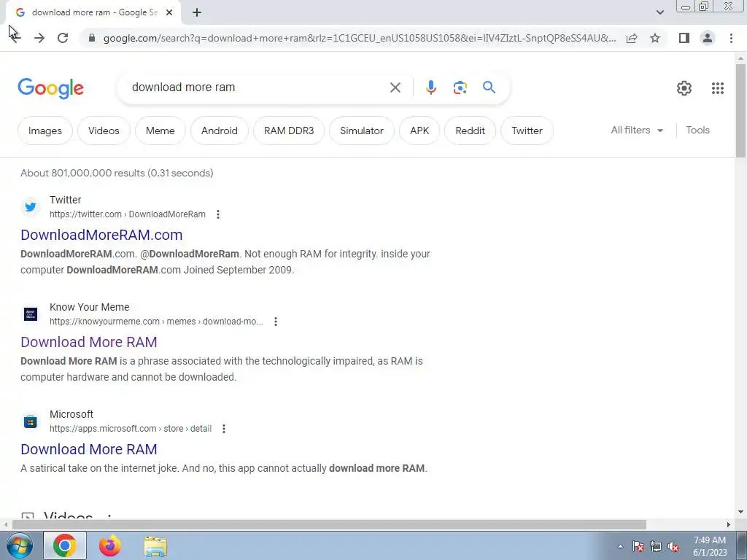
Task: Start voice search with the microphone icon
Action: click(x=430, y=87)
